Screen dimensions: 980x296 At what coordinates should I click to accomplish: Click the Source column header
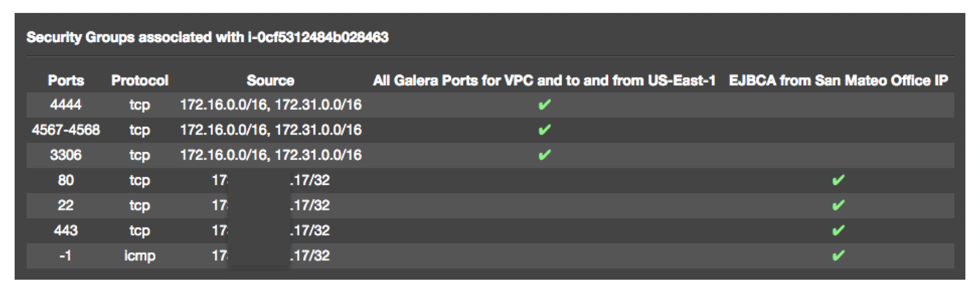click(x=270, y=80)
